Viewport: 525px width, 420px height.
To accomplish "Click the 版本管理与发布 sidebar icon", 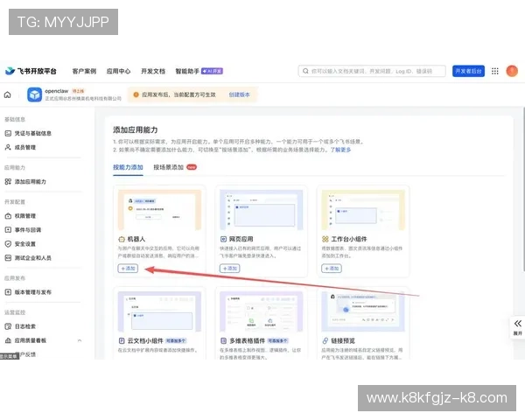I will (8, 292).
